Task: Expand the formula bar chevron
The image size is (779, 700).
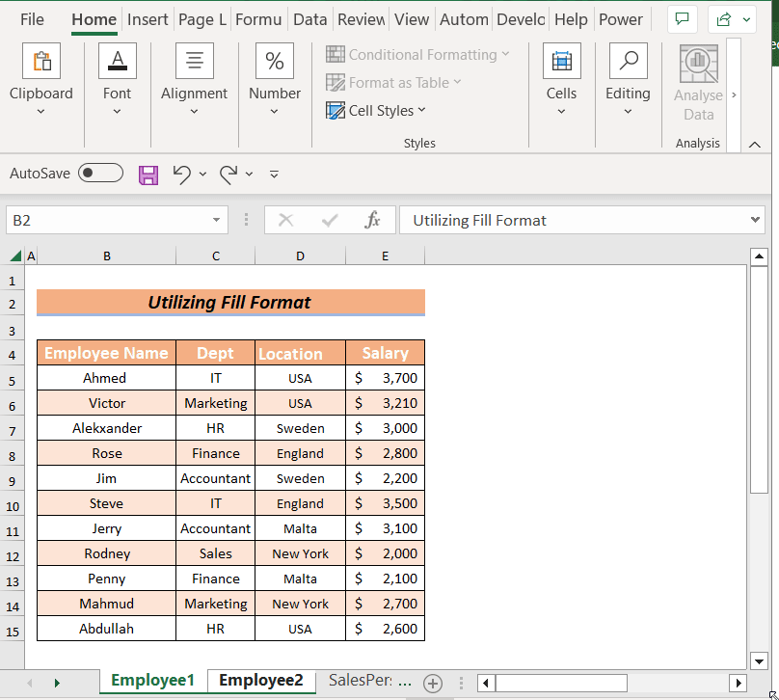Action: pyautogui.click(x=755, y=221)
